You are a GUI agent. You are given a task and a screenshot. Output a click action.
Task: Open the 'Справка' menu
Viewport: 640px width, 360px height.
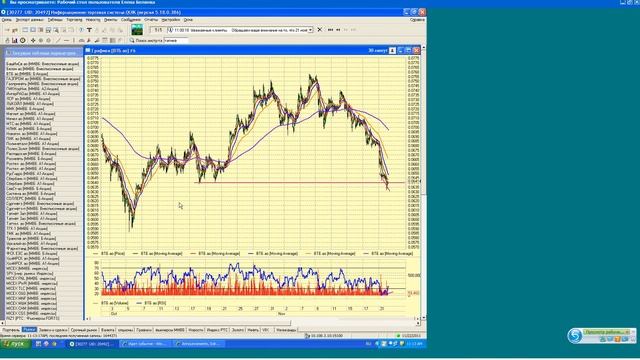417,20
